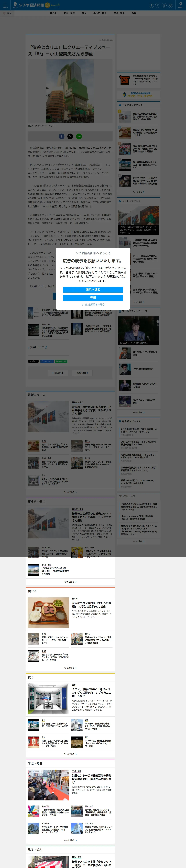Open the 買う nav menu

(x=84, y=13)
